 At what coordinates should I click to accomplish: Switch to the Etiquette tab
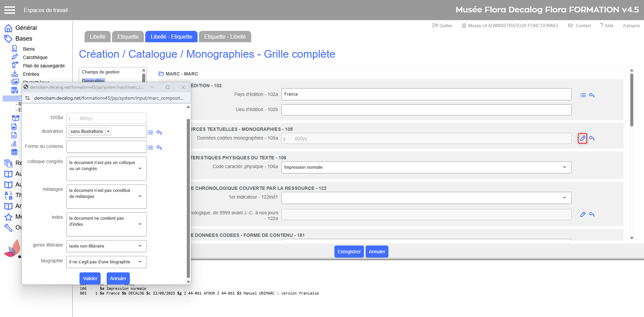128,37
